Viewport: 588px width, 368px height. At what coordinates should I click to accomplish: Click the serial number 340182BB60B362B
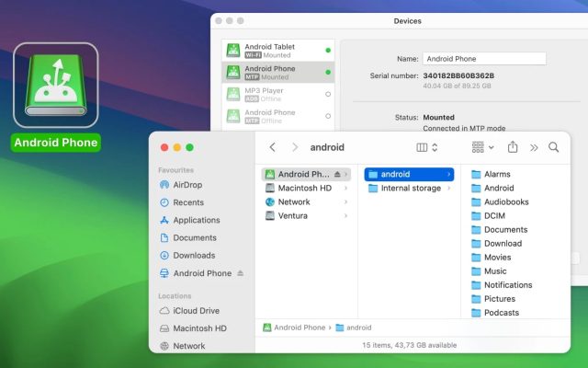point(458,75)
